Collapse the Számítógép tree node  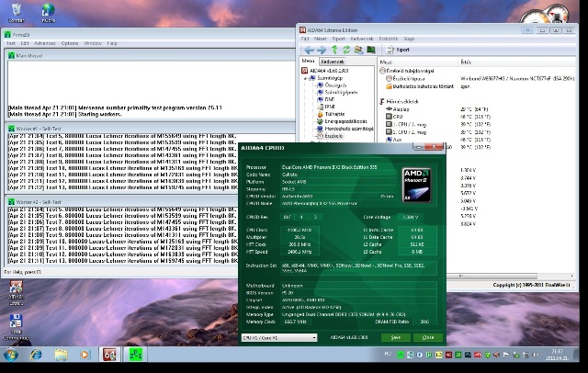(305, 78)
